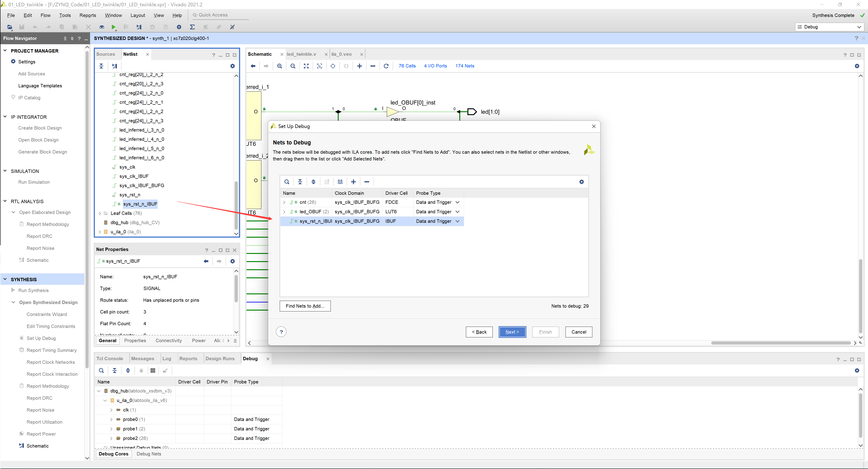This screenshot has width=868, height=469.
Task: Click Select Clock Domain icon in dialog toolbar
Action: (340, 182)
